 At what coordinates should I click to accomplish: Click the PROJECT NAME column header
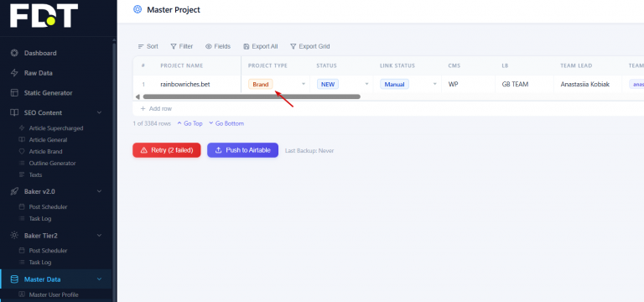pos(181,65)
